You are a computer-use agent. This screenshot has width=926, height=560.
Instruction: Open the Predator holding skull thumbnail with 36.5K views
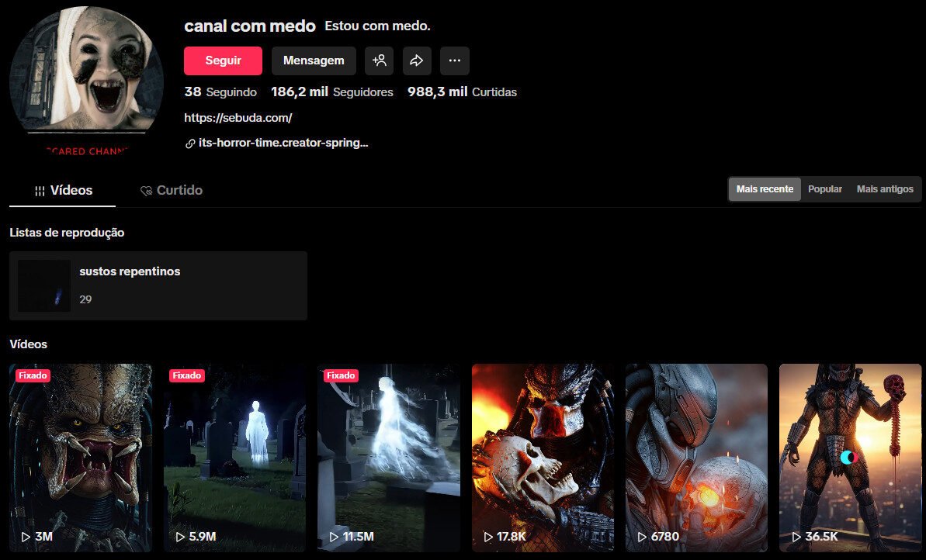[x=849, y=457]
